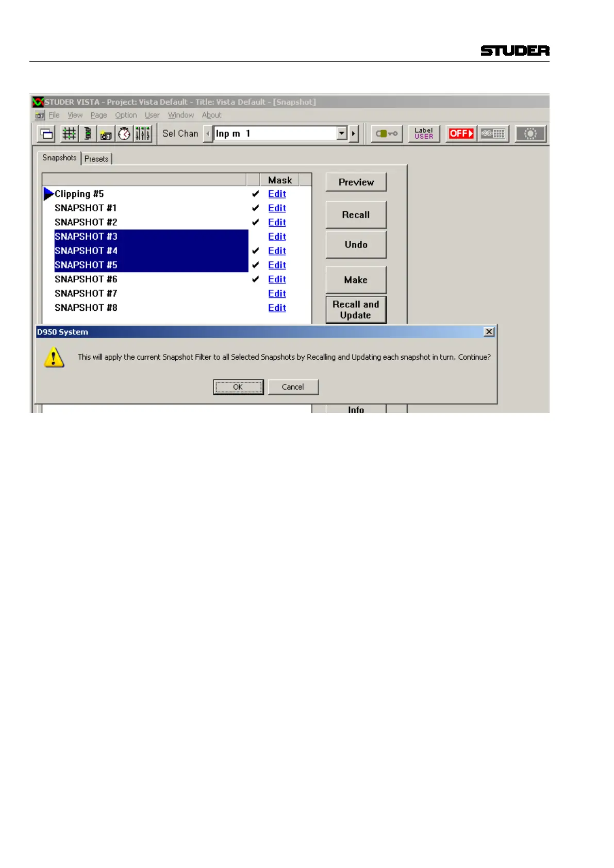Click previous channel arrow beside Sel Chan

click(208, 133)
